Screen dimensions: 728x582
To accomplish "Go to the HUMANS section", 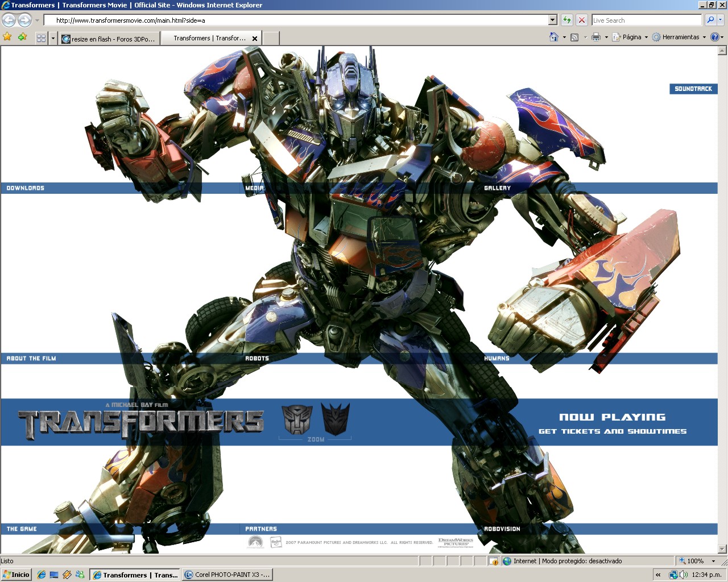I will pos(497,359).
